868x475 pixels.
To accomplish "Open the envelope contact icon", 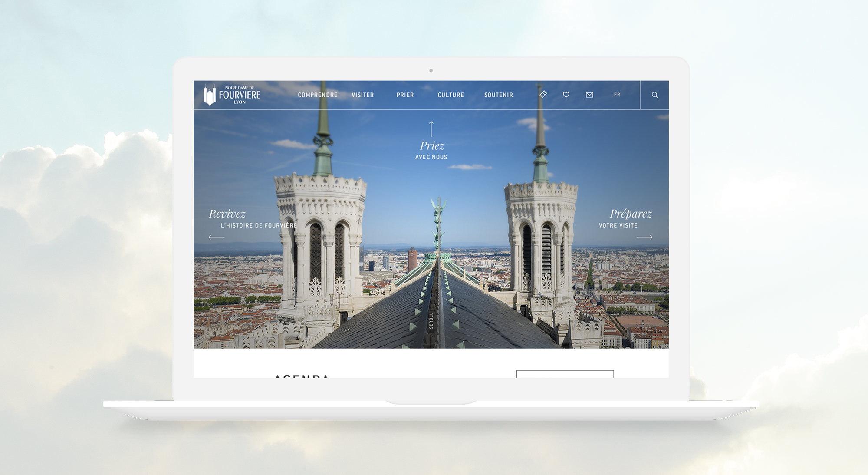I will 589,95.
